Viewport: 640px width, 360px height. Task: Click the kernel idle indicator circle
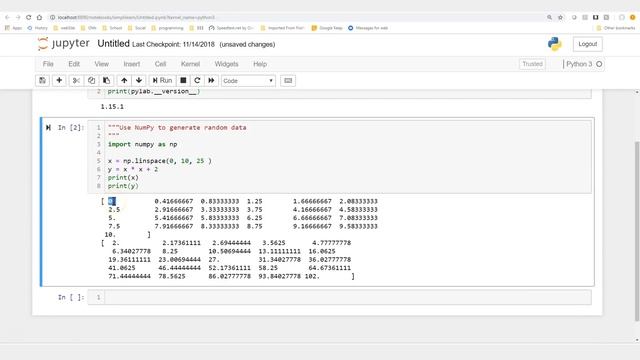[599, 64]
